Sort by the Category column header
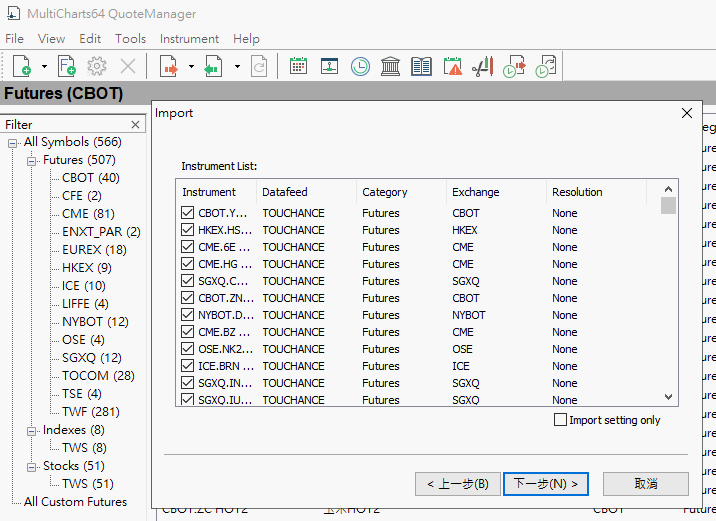The height and width of the screenshot is (521, 716). tap(401, 192)
